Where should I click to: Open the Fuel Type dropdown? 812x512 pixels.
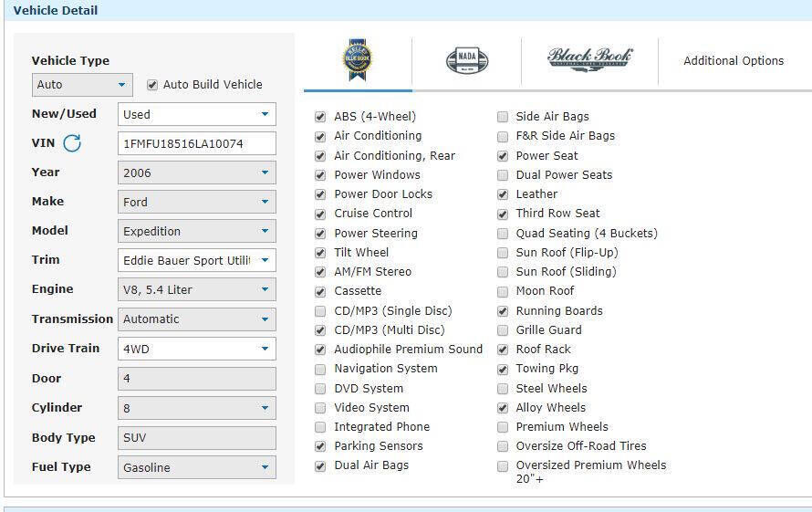pyautogui.click(x=196, y=467)
